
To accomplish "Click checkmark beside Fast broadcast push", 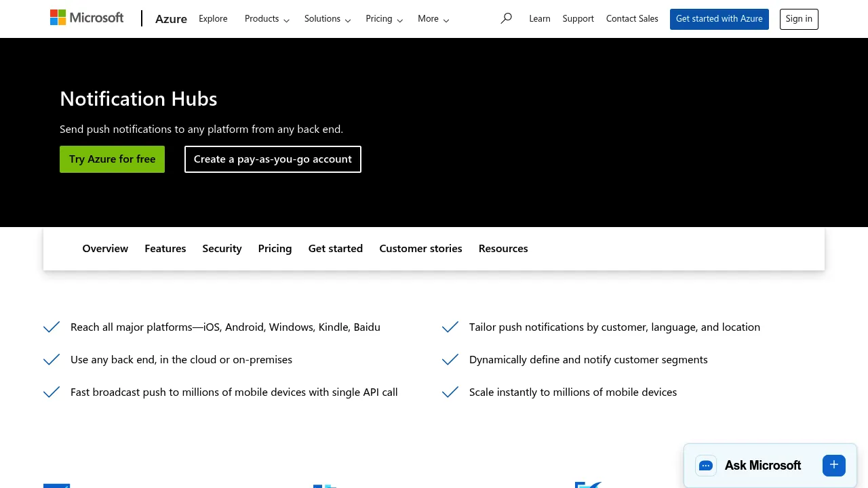I will [x=52, y=392].
